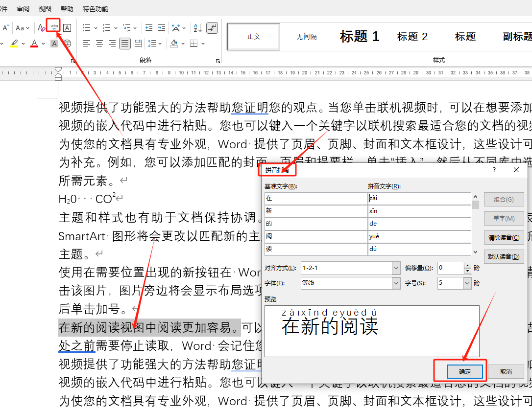Image resolution: width=532 pixels, height=411 pixels.
Task: Open the 对齐方式 alignment dropdown showing 1-2-1
Action: (350, 268)
